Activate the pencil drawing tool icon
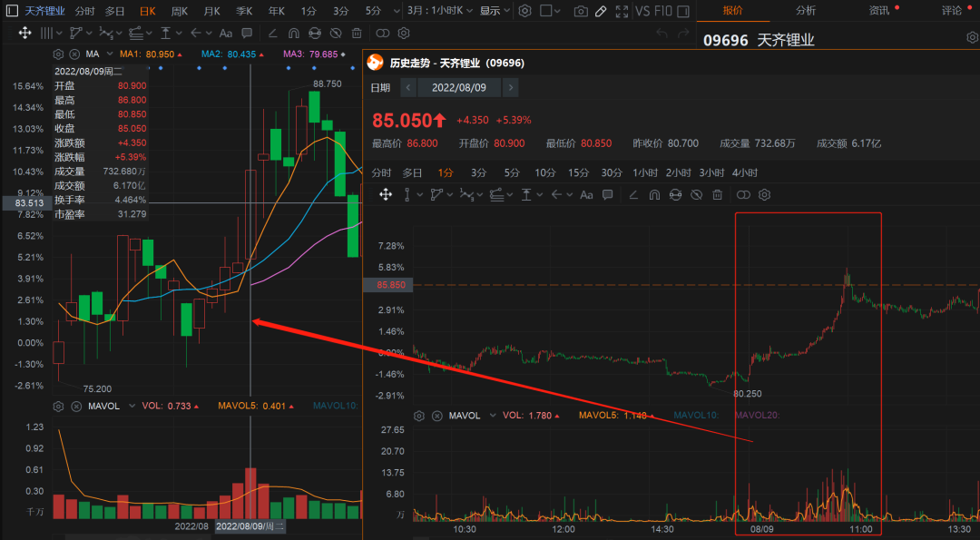This screenshot has height=540, width=980. [600, 11]
